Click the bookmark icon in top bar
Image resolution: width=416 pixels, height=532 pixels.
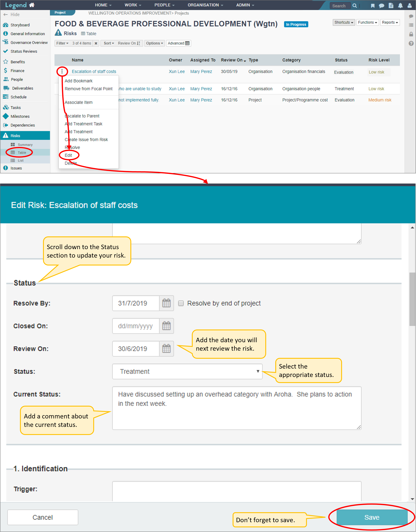coord(372,5)
